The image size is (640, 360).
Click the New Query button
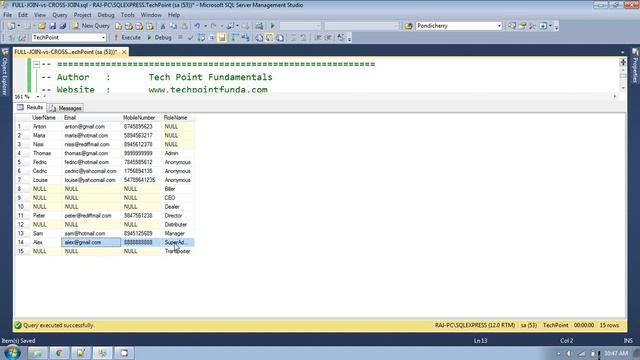click(x=91, y=26)
